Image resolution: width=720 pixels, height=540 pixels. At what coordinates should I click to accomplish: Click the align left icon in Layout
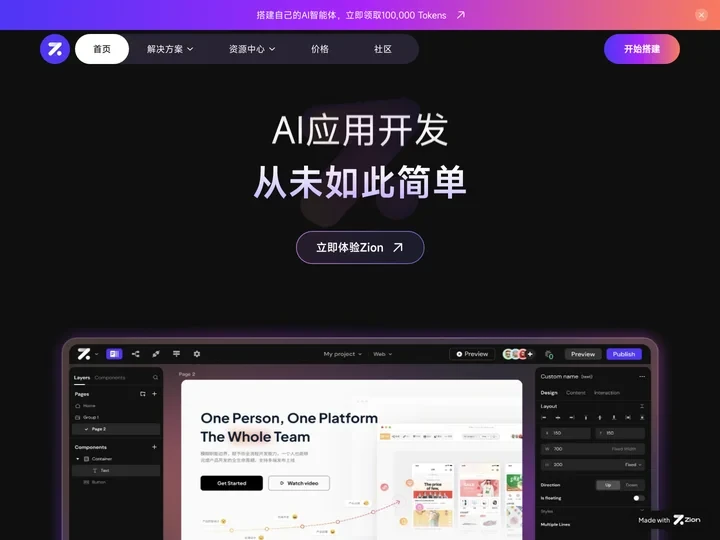point(544,418)
